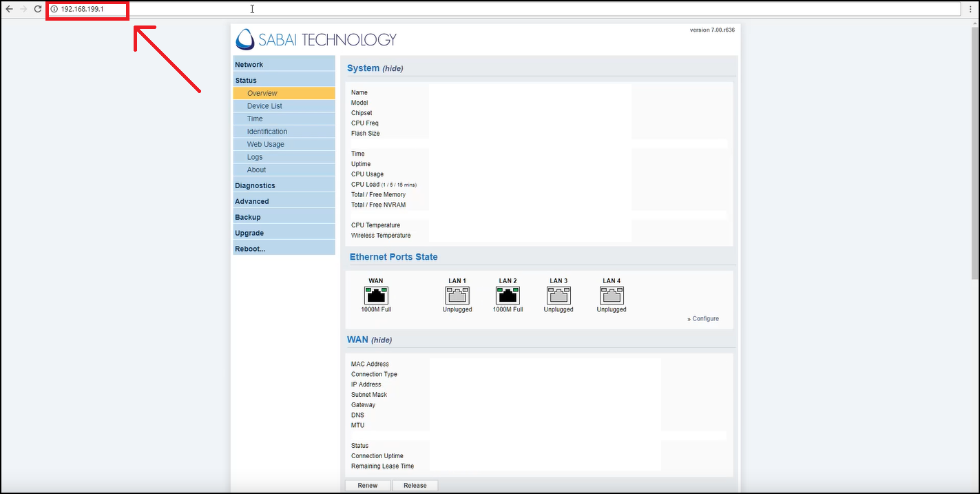Open the Logs page in sidebar
Viewport: 980px width, 494px height.
tap(255, 157)
